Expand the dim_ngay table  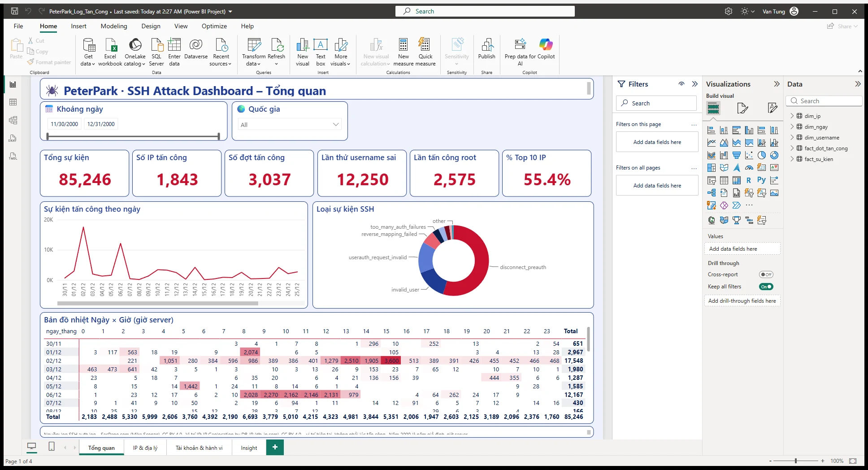tap(792, 127)
